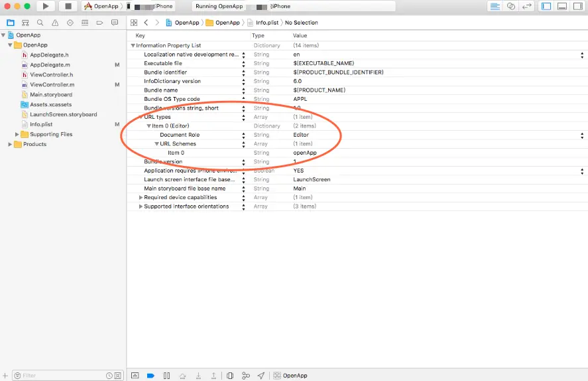588x381 pixels.
Task: Click Info.plist in jump bar
Action: pyautogui.click(x=263, y=23)
